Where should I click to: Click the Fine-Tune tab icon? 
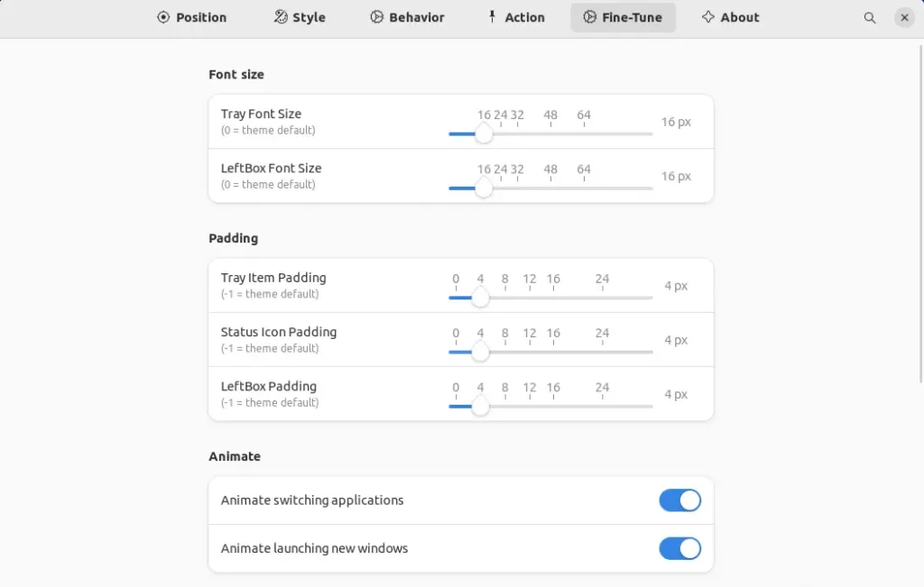(x=589, y=17)
